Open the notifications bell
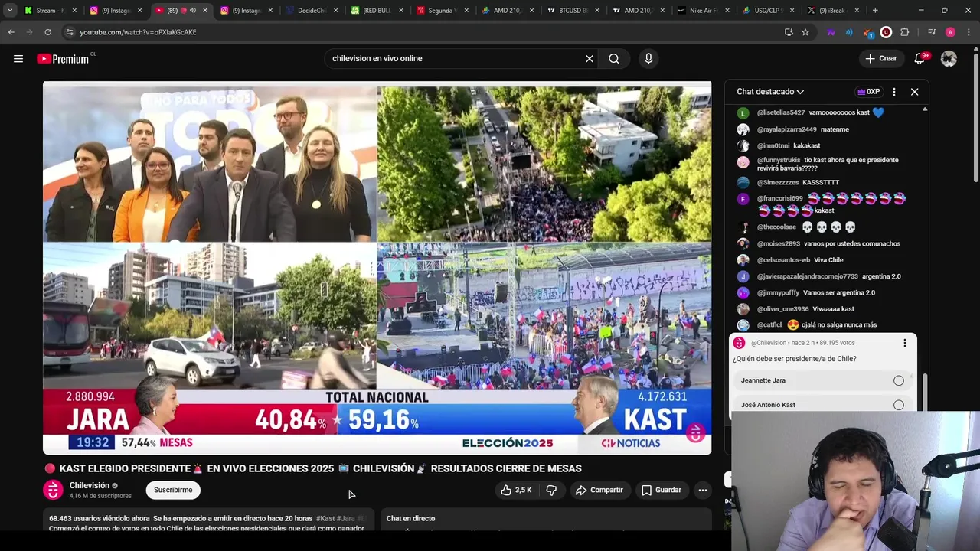Image resolution: width=980 pixels, height=551 pixels. tap(920, 58)
